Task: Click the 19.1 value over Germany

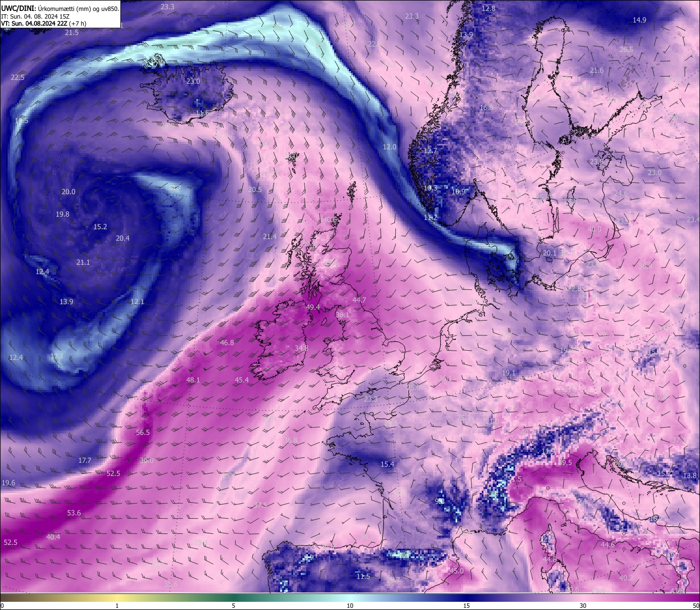Action: 509,373
